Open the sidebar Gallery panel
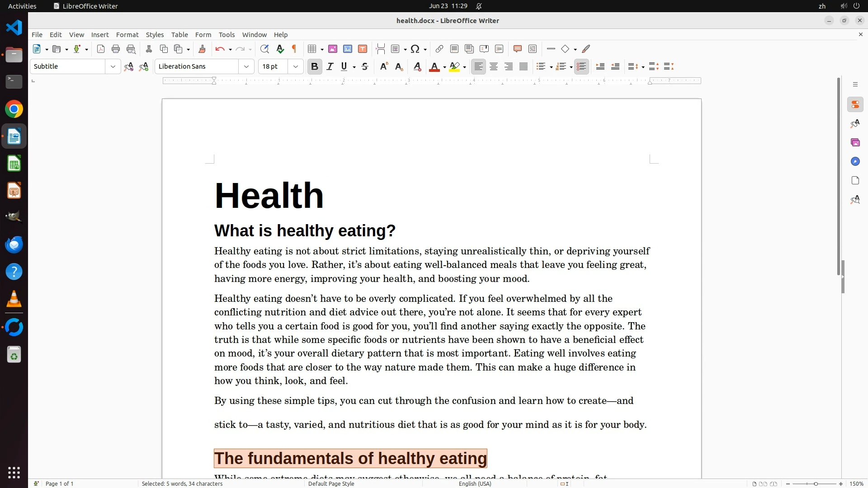This screenshot has width=868, height=488. [855, 143]
